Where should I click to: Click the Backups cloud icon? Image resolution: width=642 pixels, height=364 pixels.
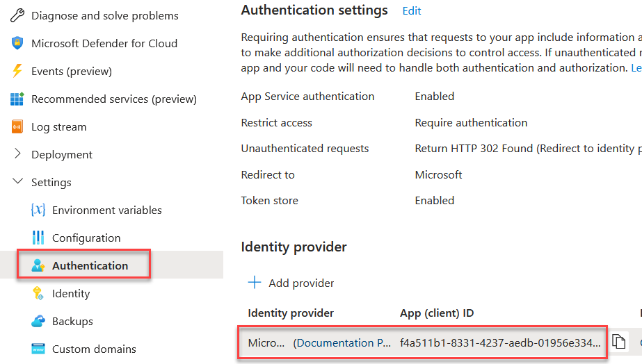(38, 321)
